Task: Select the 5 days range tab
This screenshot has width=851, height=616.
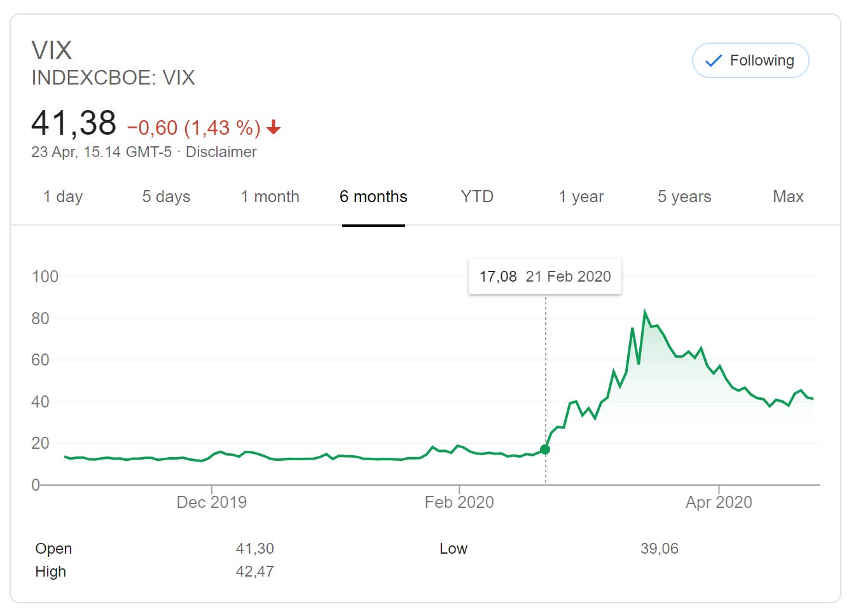Action: 166,197
